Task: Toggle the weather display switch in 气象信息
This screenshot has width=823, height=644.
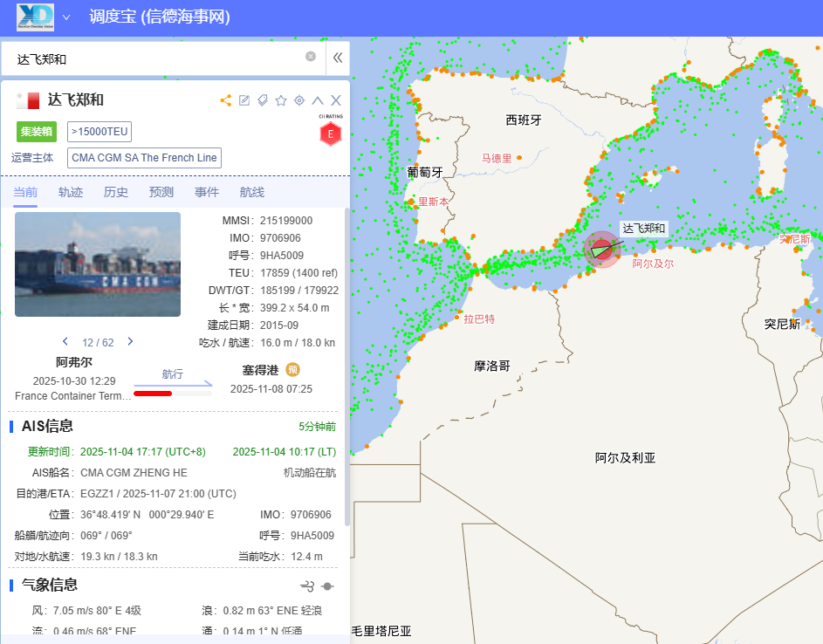Action: tap(327, 586)
